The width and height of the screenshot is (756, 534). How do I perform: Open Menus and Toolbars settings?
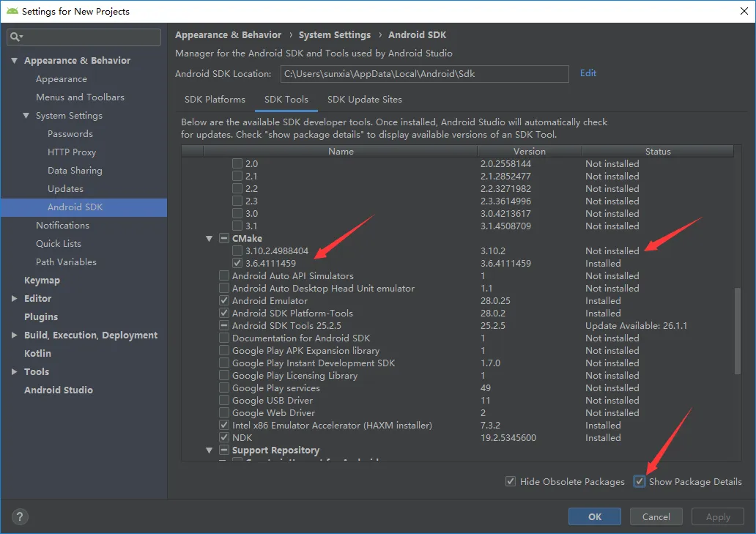[x=80, y=97]
